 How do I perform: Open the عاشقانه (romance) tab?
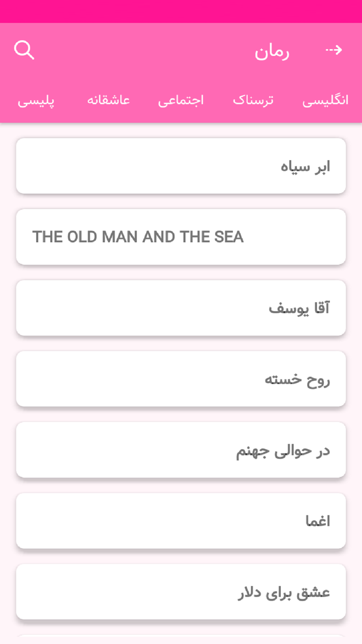[x=109, y=100]
